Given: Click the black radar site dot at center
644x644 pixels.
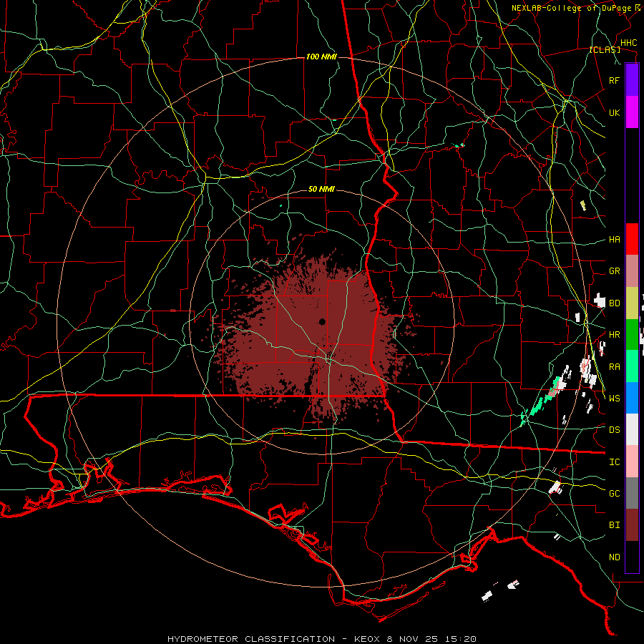Looking at the screenshot, I should [x=322, y=321].
